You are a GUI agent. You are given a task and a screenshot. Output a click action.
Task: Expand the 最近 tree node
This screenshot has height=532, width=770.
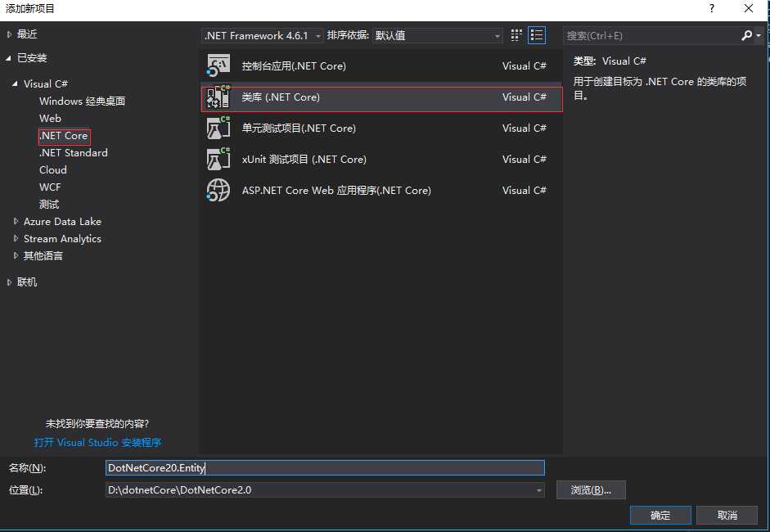(x=9, y=34)
